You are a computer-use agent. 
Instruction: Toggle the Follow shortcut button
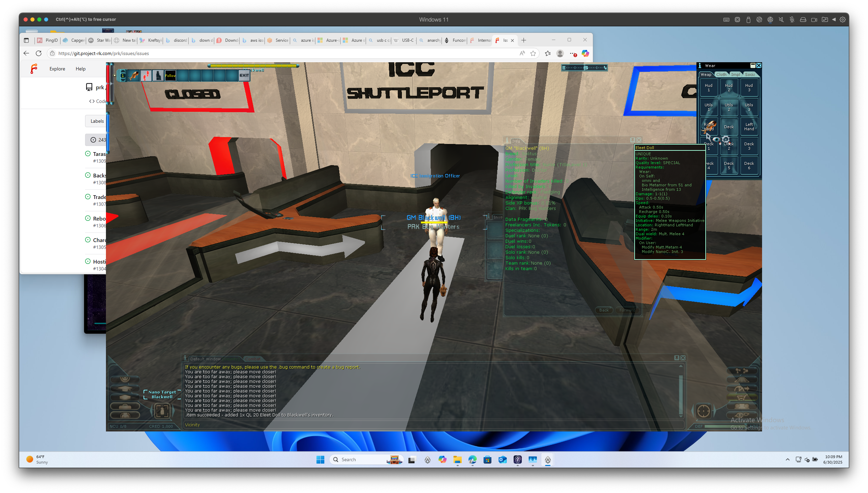[x=171, y=76]
